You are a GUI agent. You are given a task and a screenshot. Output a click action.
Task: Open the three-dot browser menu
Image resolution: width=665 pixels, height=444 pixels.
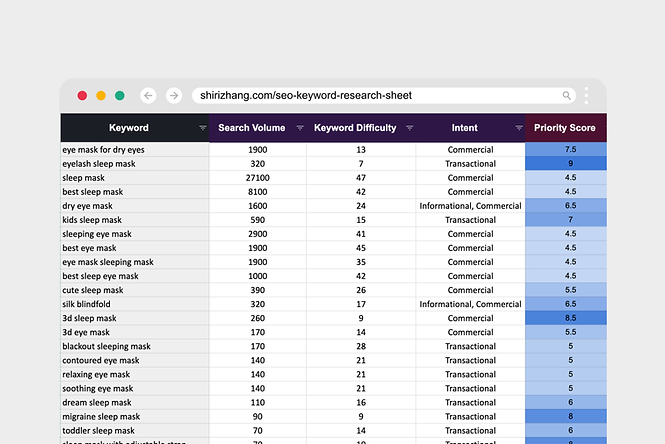(586, 95)
